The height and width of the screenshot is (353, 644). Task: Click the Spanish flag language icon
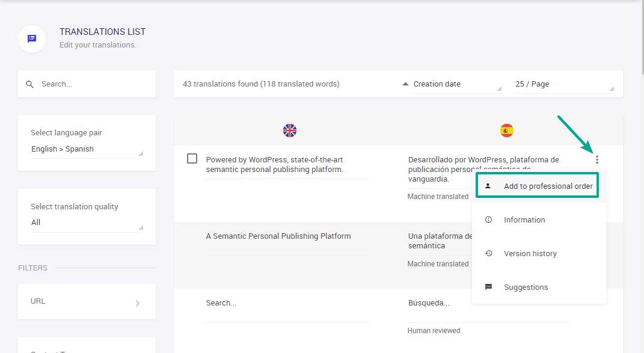507,130
